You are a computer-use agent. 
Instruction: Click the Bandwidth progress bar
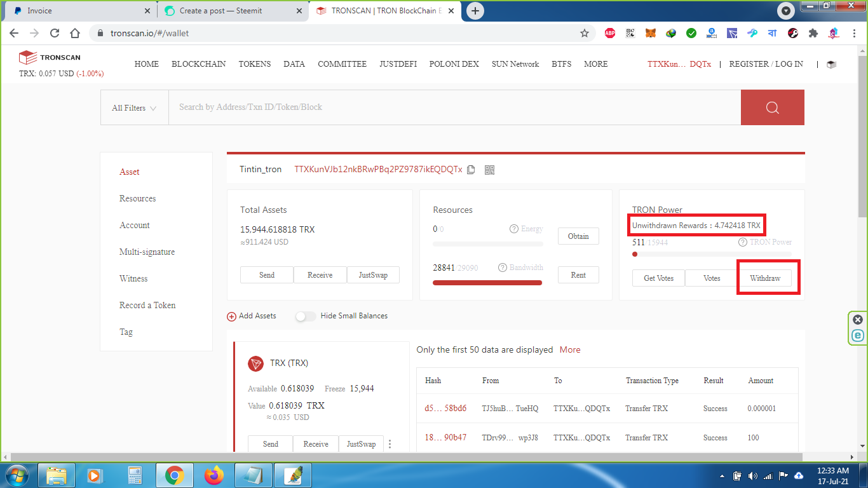pos(487,282)
